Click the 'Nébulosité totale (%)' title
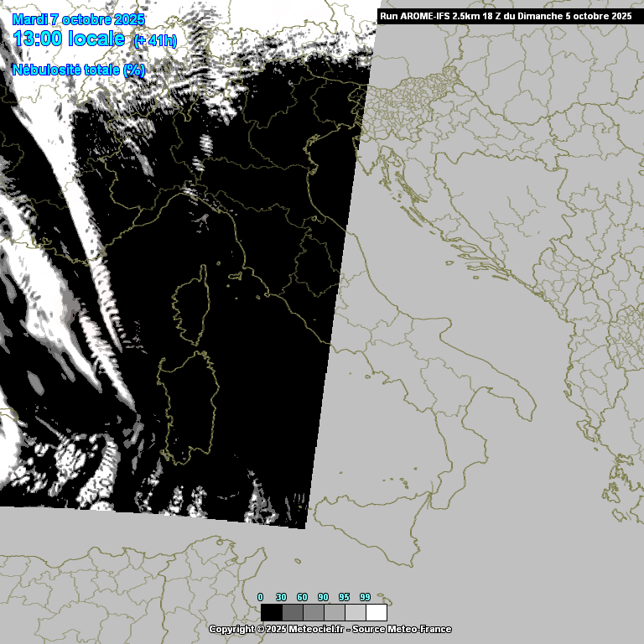The width and height of the screenshot is (644, 644). pyautogui.click(x=79, y=70)
